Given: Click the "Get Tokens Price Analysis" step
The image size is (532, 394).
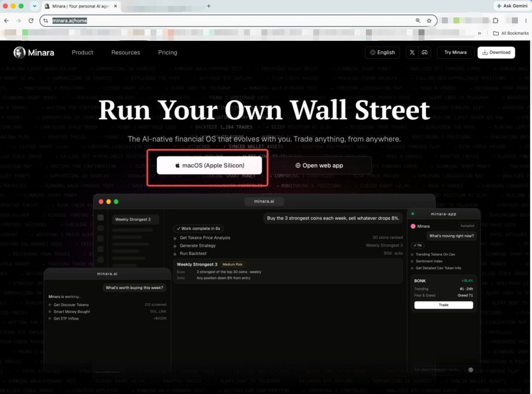Looking at the screenshot, I should [x=205, y=238].
